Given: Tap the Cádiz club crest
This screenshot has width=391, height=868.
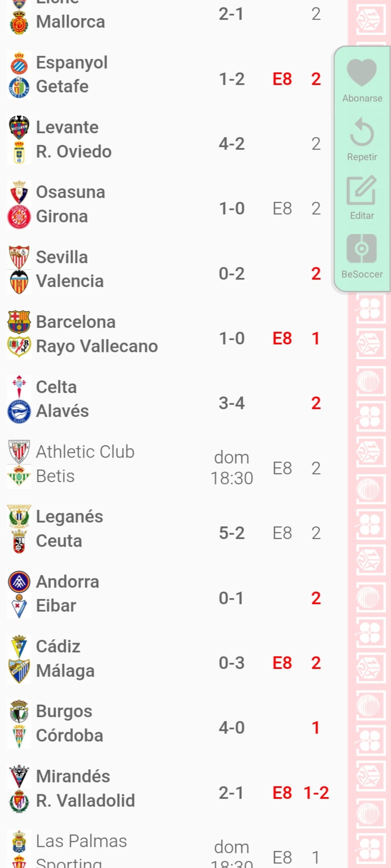Looking at the screenshot, I should [19, 646].
